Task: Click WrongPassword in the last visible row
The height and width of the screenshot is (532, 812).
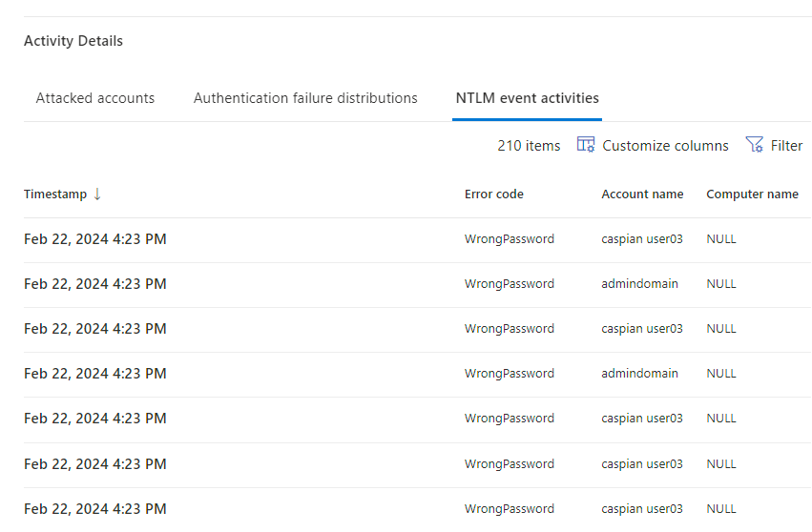Action: coord(510,509)
